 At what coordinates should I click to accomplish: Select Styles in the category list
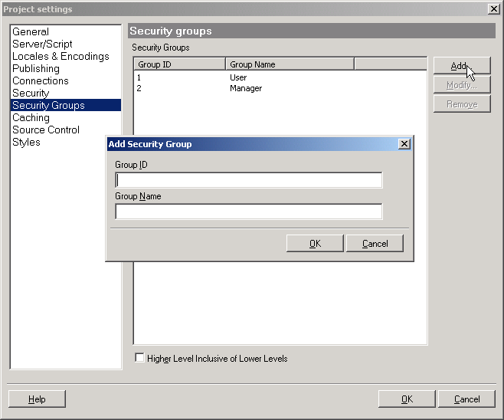[26, 143]
